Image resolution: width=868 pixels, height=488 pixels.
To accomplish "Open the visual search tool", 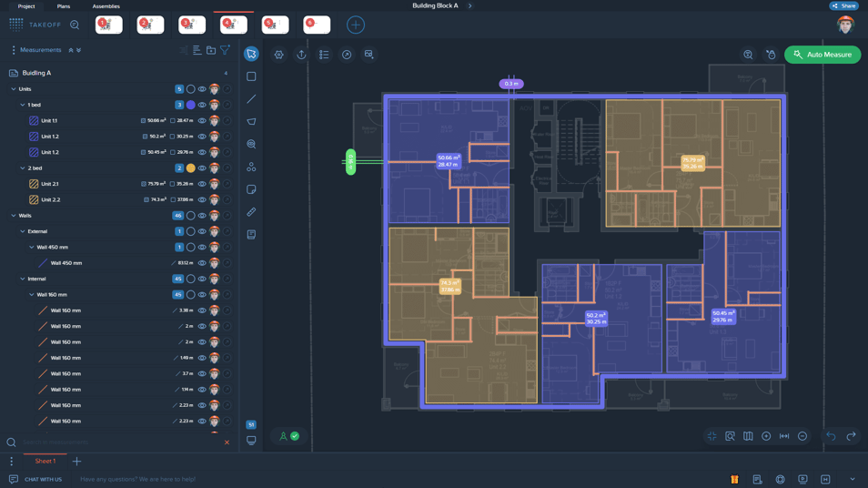I will pyautogui.click(x=251, y=144).
